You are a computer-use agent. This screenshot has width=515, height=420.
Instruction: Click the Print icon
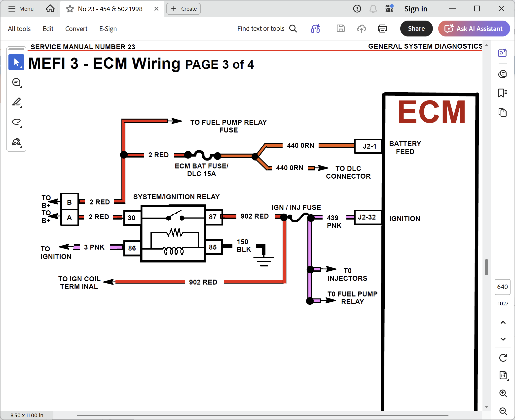point(382,29)
